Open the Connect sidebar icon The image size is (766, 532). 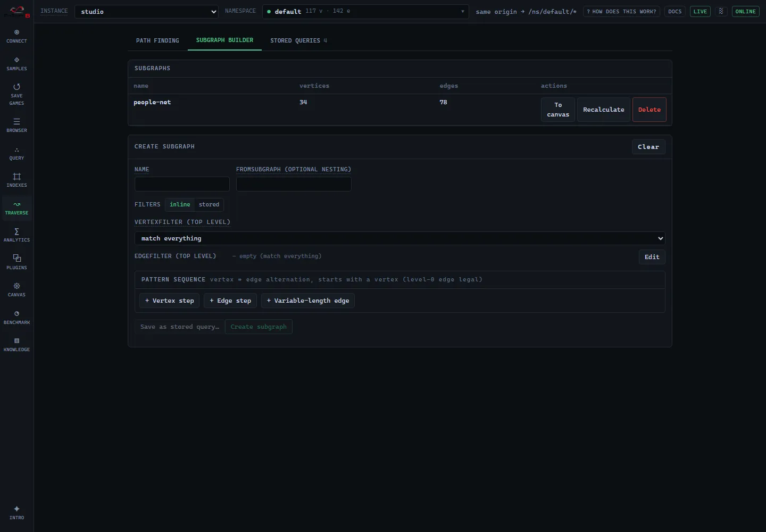point(16,36)
